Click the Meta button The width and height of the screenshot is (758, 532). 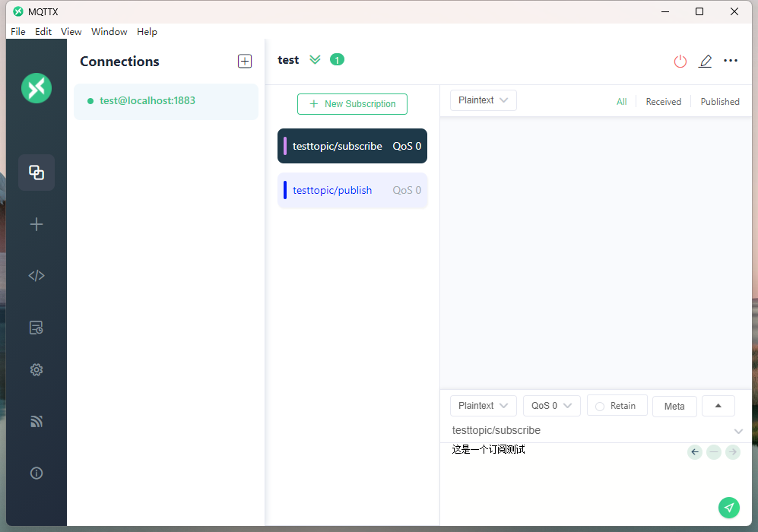pos(674,407)
